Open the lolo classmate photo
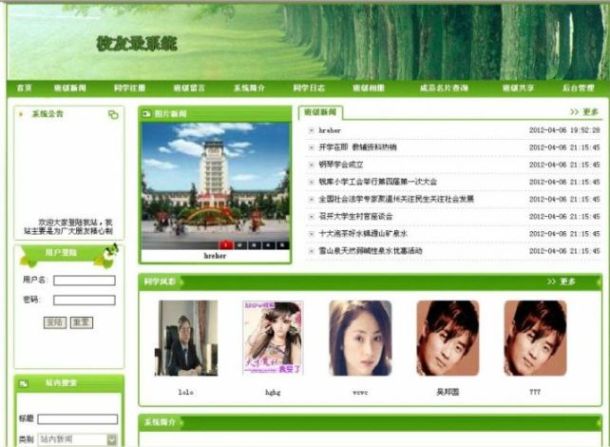The width and height of the screenshot is (610, 447). click(186, 338)
